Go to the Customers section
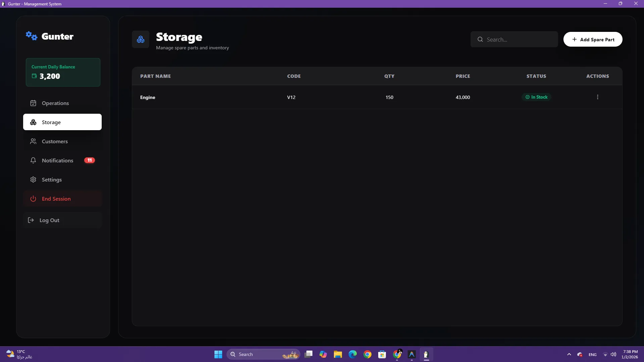 pos(62,141)
